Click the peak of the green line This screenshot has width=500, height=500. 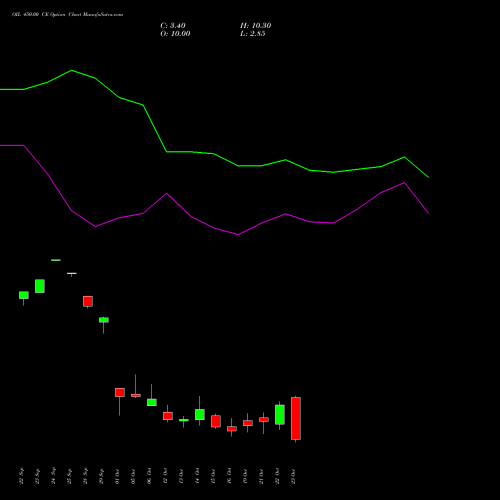(x=71, y=70)
